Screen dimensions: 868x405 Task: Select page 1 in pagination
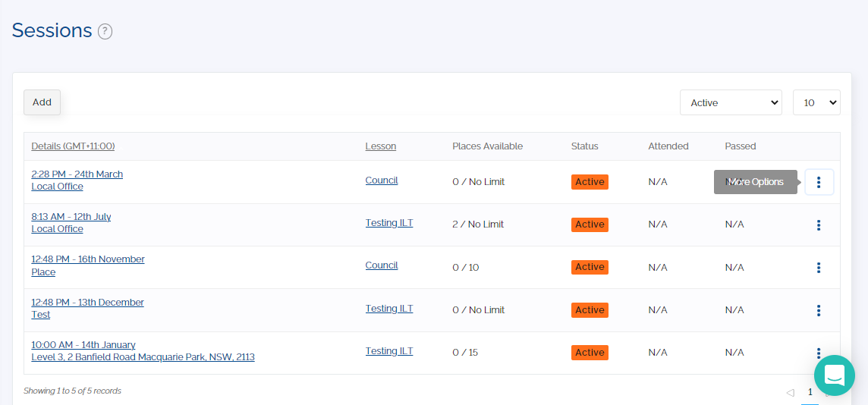(810, 392)
